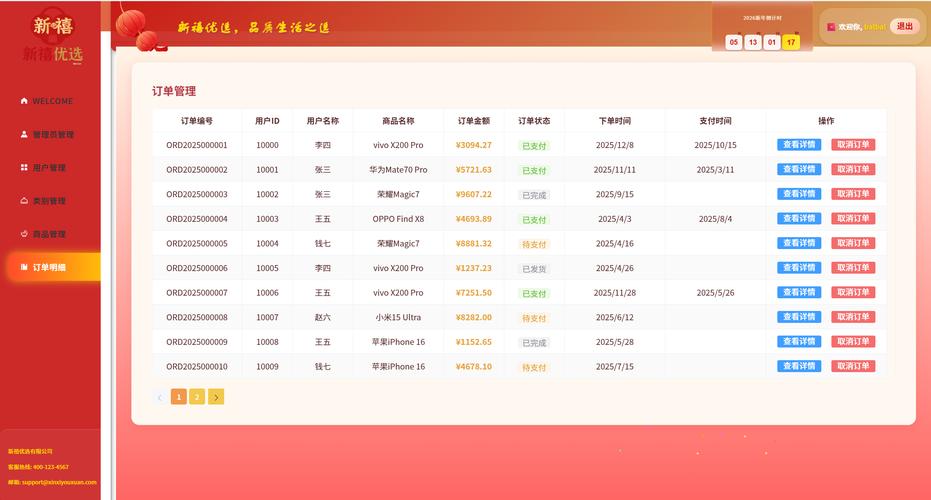Image resolution: width=931 pixels, height=500 pixels.
Task: Click the grid icon for 用户管理
Action: (x=24, y=167)
